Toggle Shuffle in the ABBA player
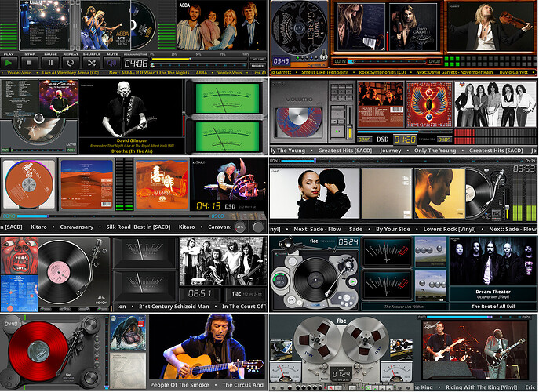The height and width of the screenshot is (392, 539). 92,63
